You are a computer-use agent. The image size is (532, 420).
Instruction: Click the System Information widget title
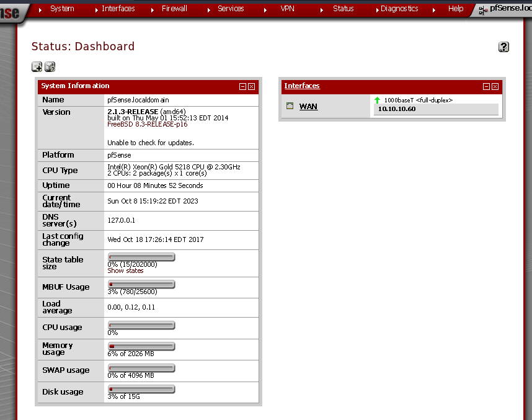point(75,86)
